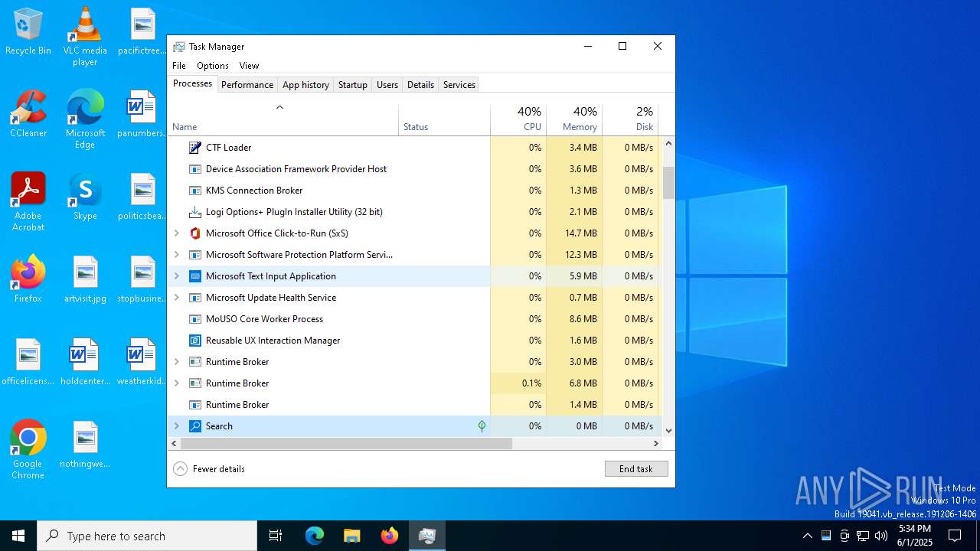Viewport: 980px width, 551px height.
Task: Click the horizontal scrollbar thumb in process list
Action: (346, 443)
